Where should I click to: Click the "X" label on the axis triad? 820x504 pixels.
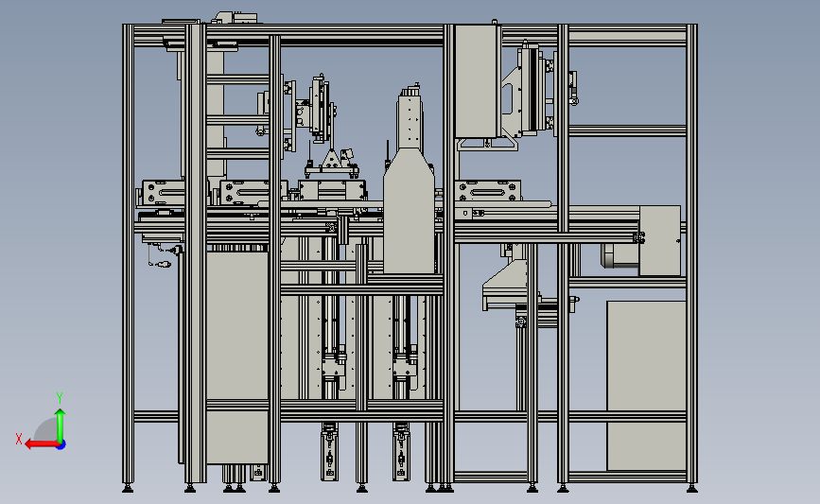click(x=19, y=439)
